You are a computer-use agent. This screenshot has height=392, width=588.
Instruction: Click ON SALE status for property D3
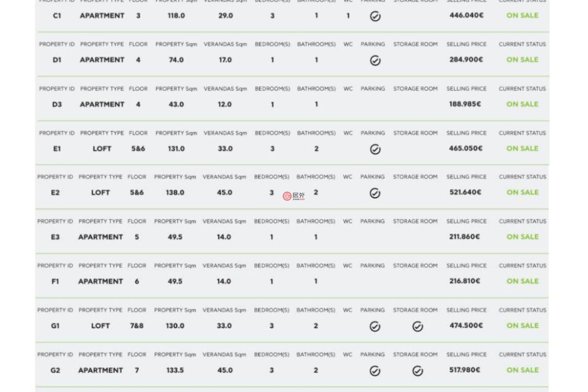[522, 104]
